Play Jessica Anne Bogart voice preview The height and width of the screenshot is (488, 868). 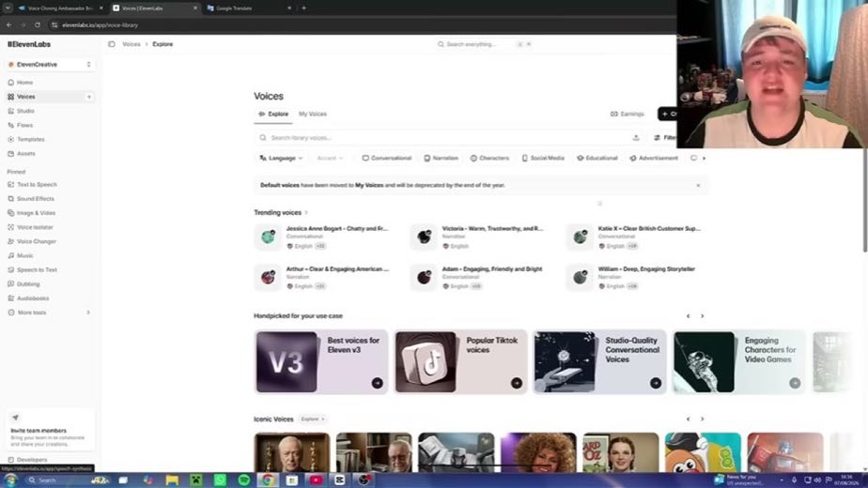pos(268,236)
